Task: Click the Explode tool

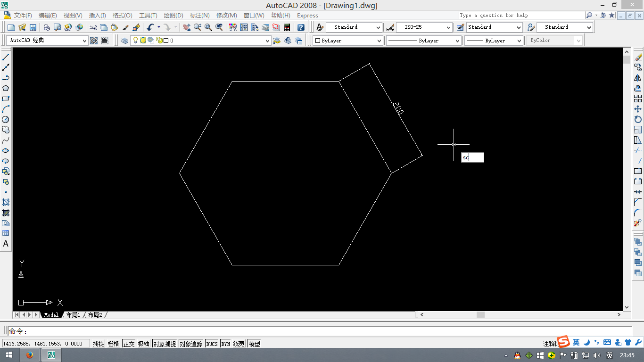Action: [638, 223]
